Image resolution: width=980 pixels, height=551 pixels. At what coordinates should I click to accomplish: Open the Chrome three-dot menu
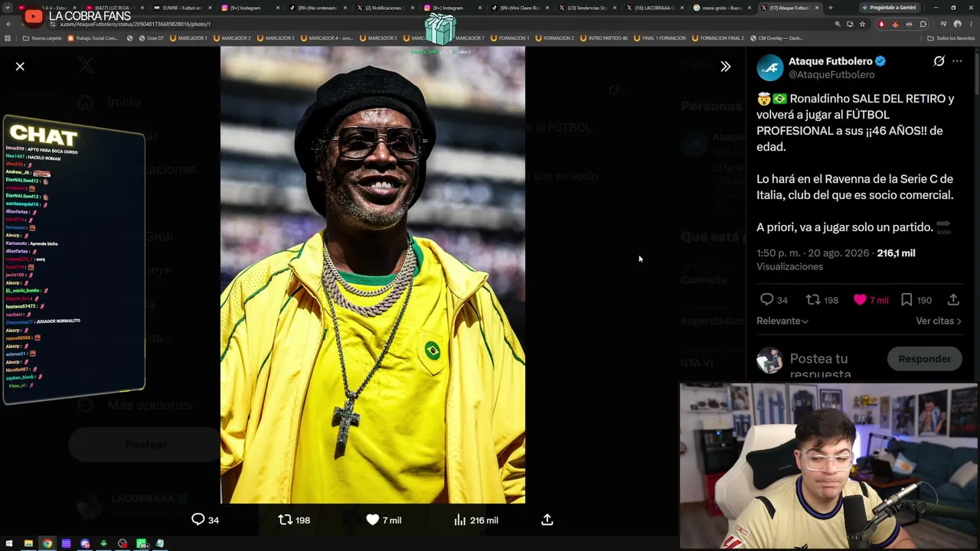(972, 24)
